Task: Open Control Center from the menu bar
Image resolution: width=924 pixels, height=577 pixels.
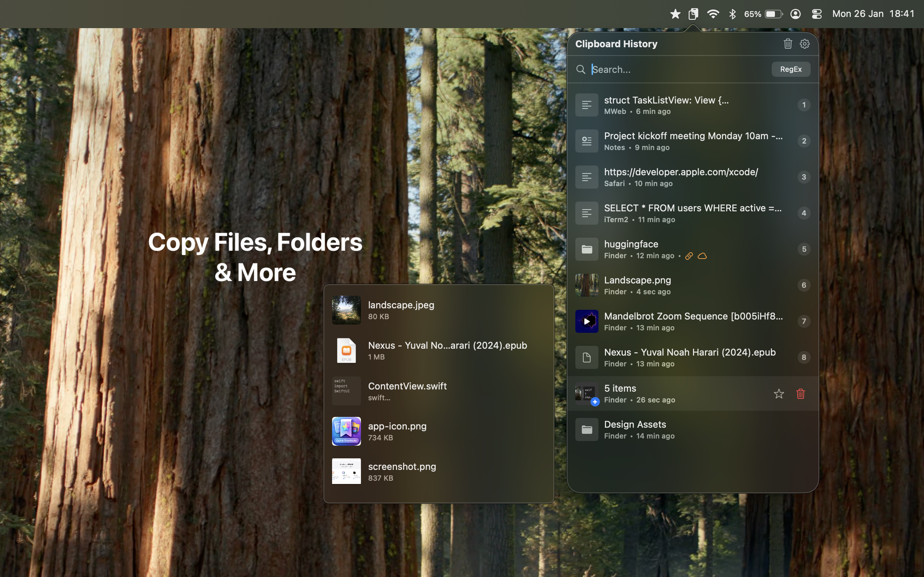Action: 816,14
